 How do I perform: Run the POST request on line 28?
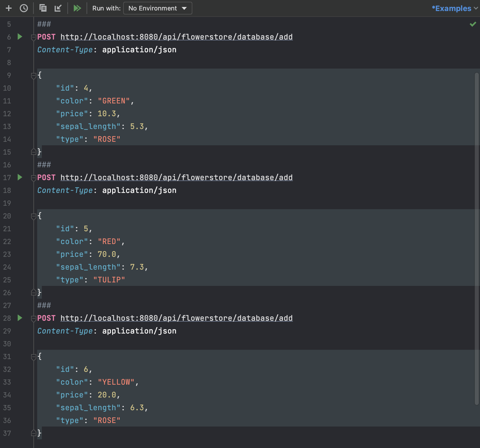[x=20, y=318]
